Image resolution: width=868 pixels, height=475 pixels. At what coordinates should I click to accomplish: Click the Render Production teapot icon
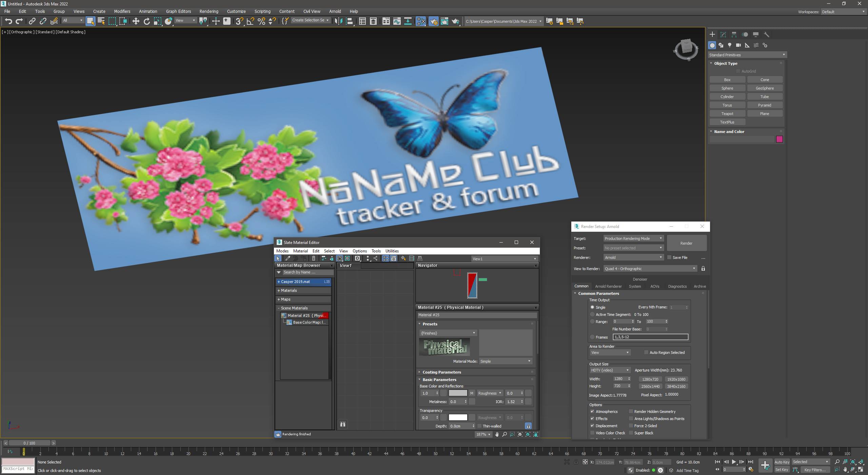pyautogui.click(x=455, y=21)
